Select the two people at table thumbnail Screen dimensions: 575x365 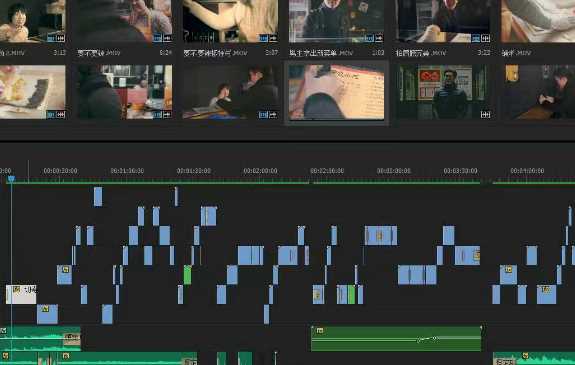[x=230, y=92]
